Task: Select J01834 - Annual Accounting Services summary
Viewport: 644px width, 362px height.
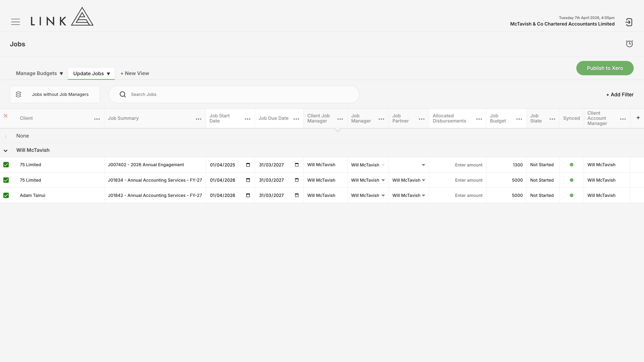Action: pyautogui.click(x=155, y=180)
